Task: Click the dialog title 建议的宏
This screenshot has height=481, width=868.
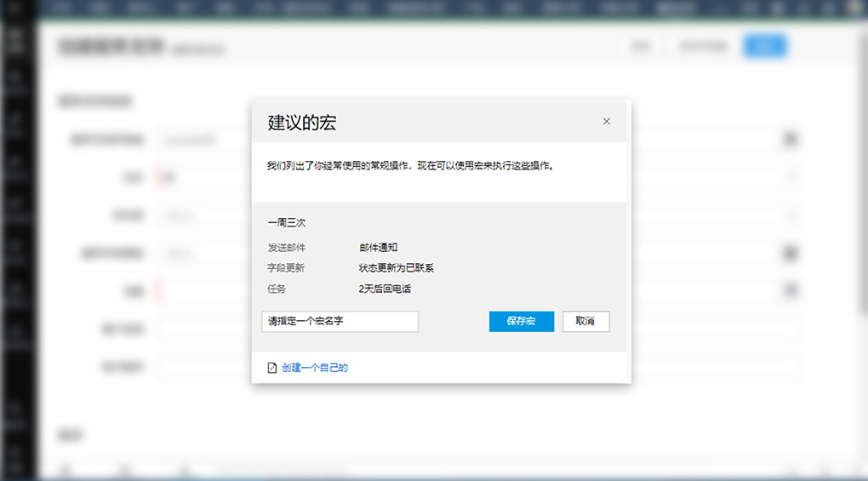Action: [302, 123]
